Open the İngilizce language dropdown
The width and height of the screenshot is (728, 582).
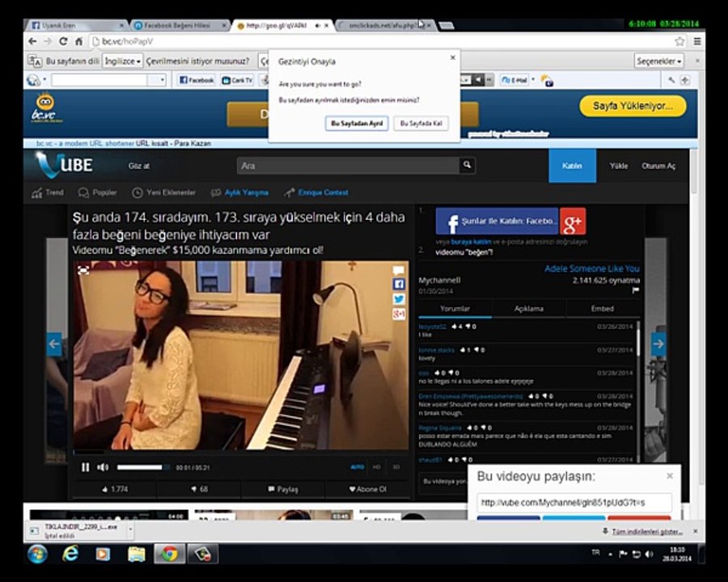pyautogui.click(x=123, y=61)
